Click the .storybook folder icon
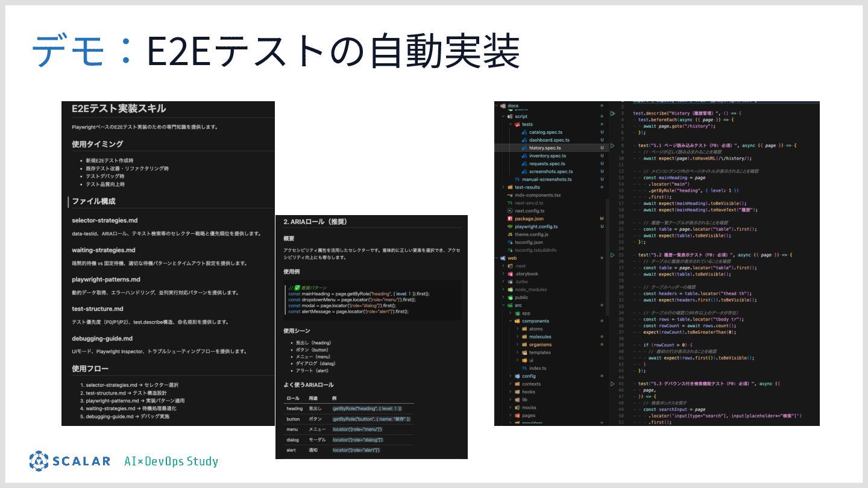 point(510,274)
